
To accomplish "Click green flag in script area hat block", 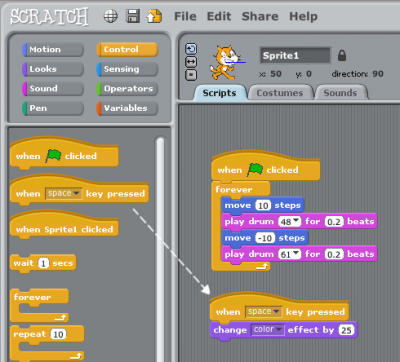I will [x=255, y=169].
